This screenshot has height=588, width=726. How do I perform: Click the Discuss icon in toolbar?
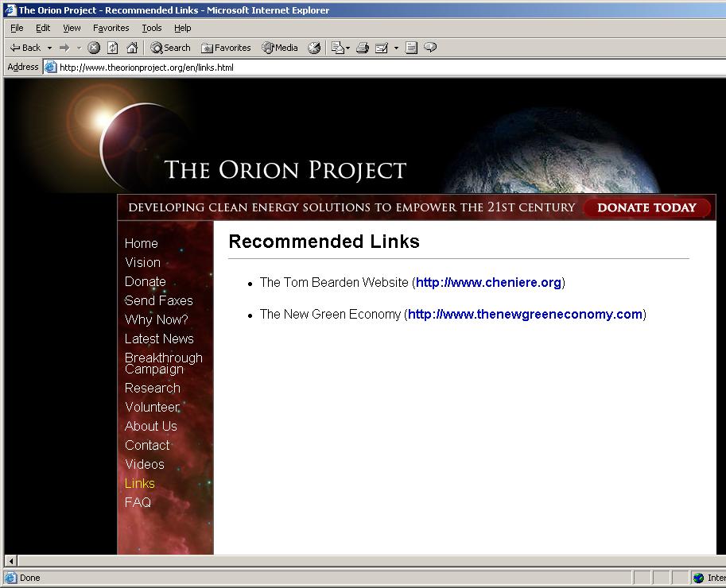[411, 48]
